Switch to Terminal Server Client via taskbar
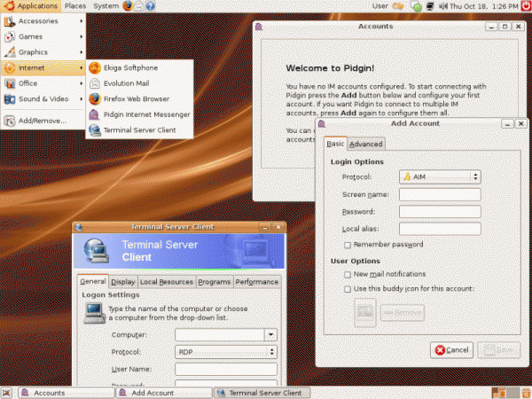 (x=262, y=393)
